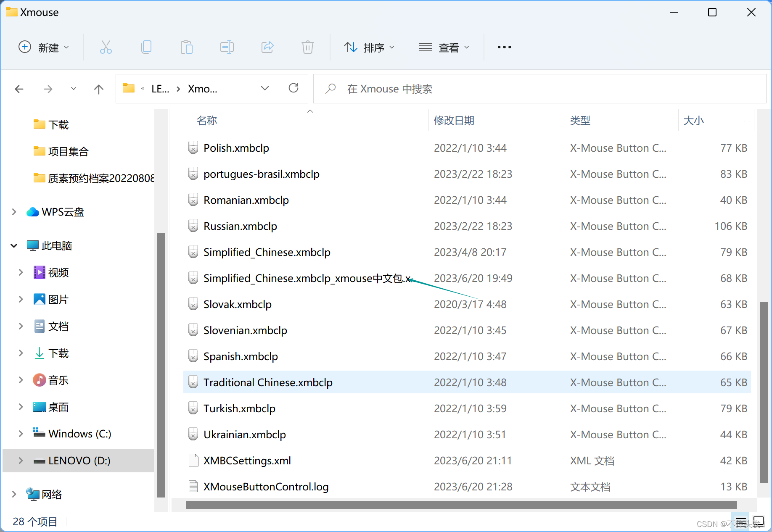Expand the 桌面 tree node

coord(21,407)
